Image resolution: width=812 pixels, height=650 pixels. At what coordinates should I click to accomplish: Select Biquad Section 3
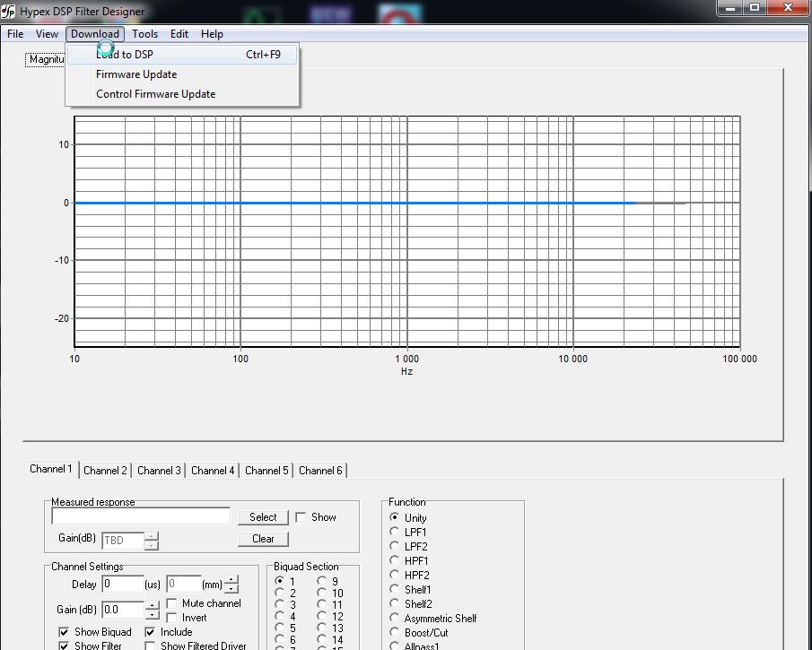pos(280,604)
